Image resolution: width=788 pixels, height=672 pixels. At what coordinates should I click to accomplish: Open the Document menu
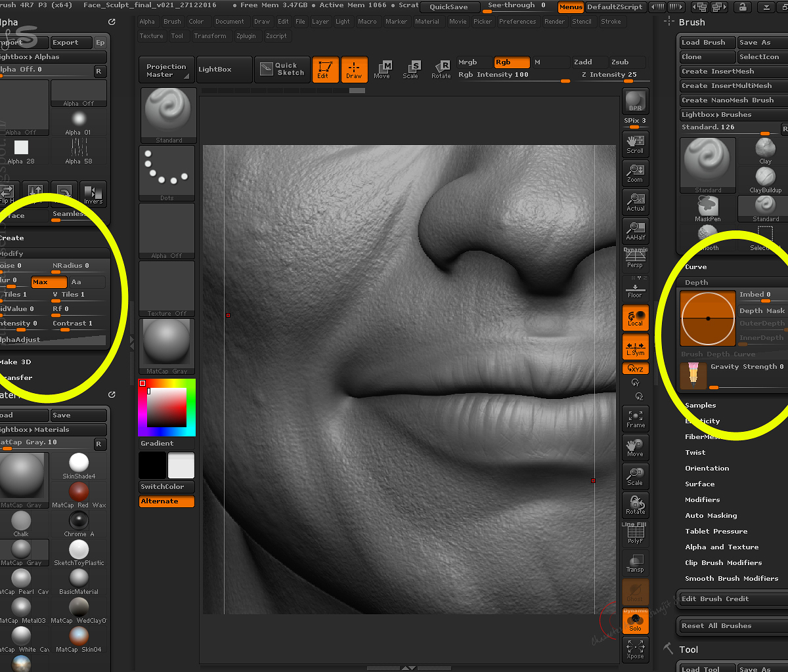click(x=229, y=22)
